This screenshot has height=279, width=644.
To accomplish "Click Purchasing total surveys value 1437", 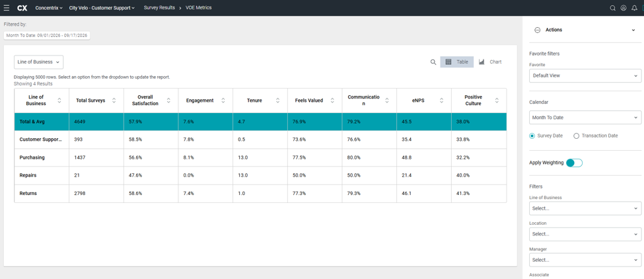I will click(x=80, y=158).
